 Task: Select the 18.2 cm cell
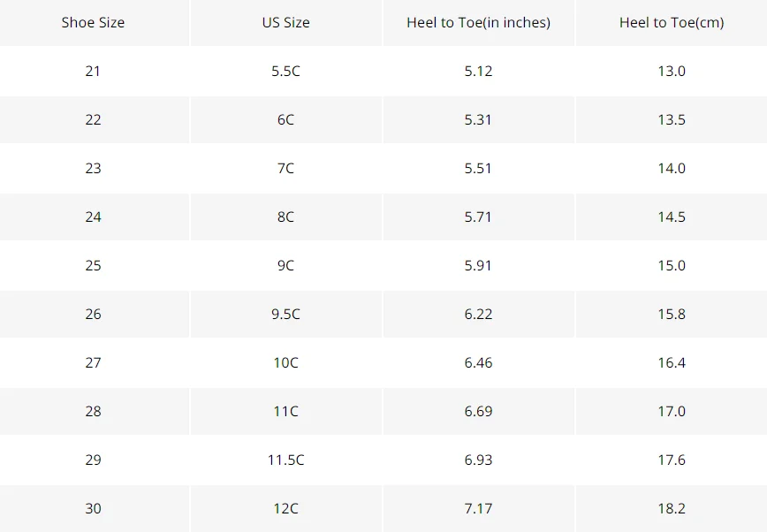672,508
